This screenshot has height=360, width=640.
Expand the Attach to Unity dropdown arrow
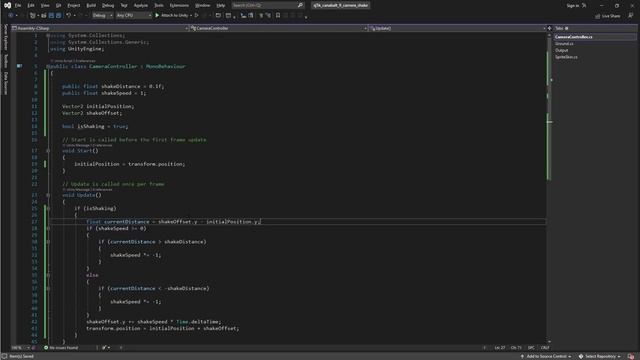tap(191, 16)
